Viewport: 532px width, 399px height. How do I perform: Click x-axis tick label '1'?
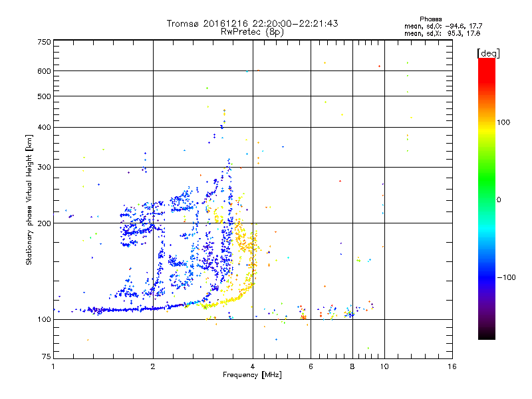(53, 366)
